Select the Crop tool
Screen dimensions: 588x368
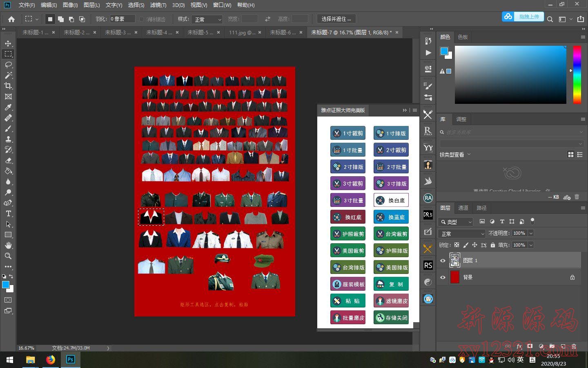coord(8,86)
